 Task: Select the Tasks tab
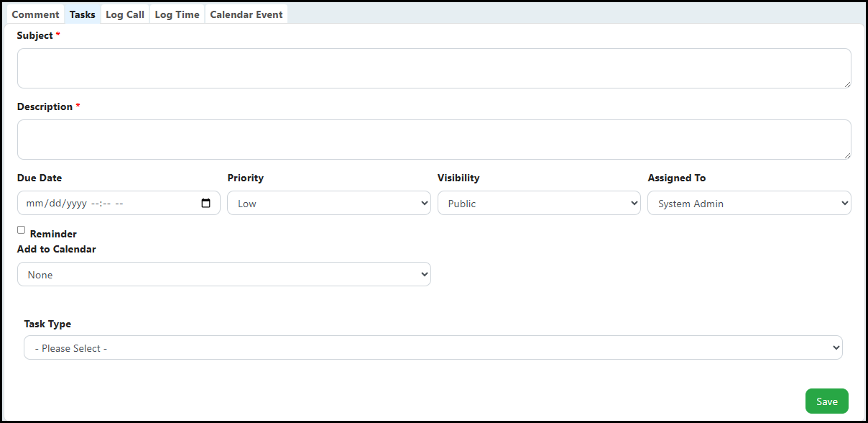point(83,14)
